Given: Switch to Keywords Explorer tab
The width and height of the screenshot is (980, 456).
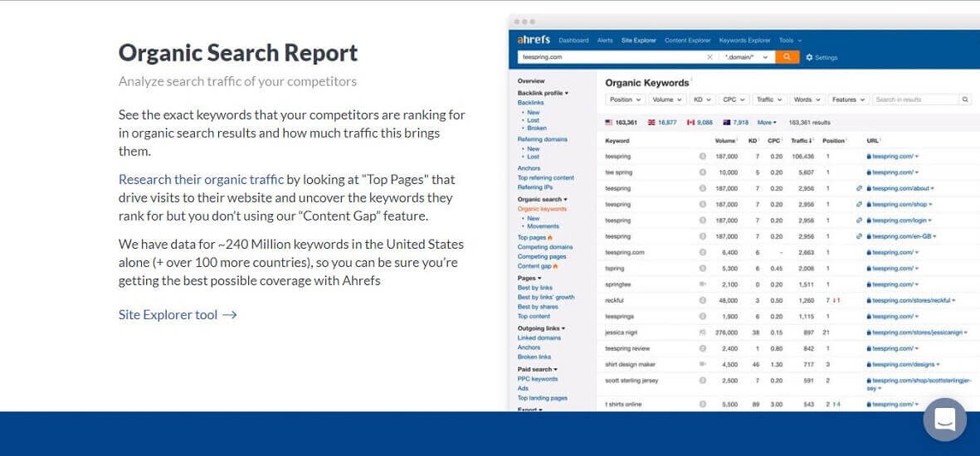Looking at the screenshot, I should tap(744, 40).
